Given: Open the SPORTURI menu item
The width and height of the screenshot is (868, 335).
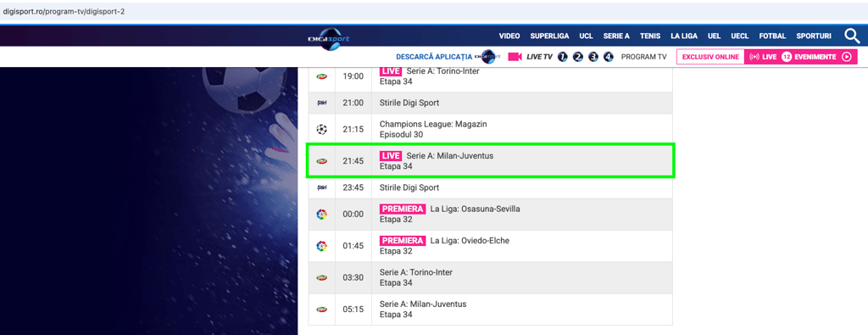Looking at the screenshot, I should tap(814, 36).
